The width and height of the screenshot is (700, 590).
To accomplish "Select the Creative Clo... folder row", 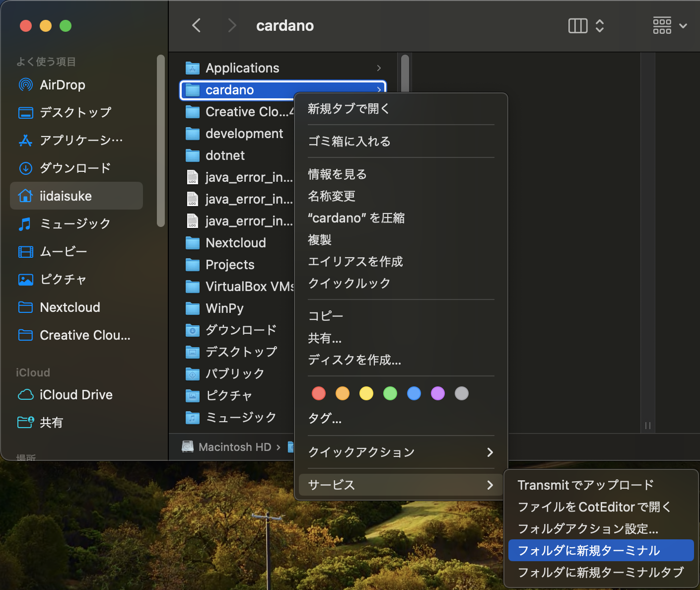I will pos(237,112).
